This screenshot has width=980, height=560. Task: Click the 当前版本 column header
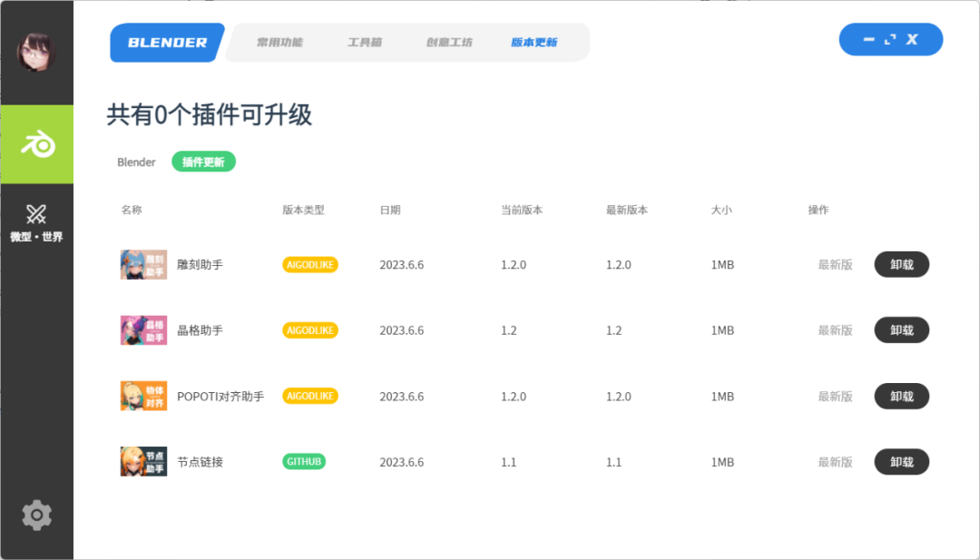[522, 210]
